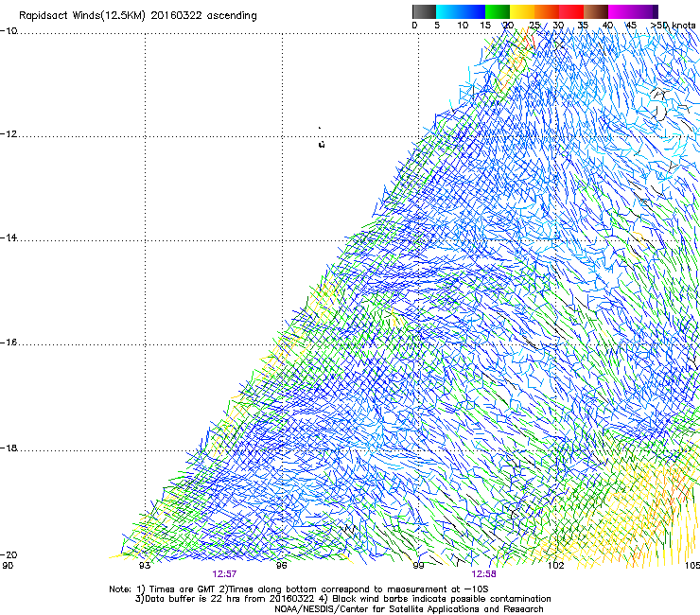
Task: Click the plot title 'Rapidscat Winds(12.5KM) 20160322 ascending'
Action: [138, 16]
